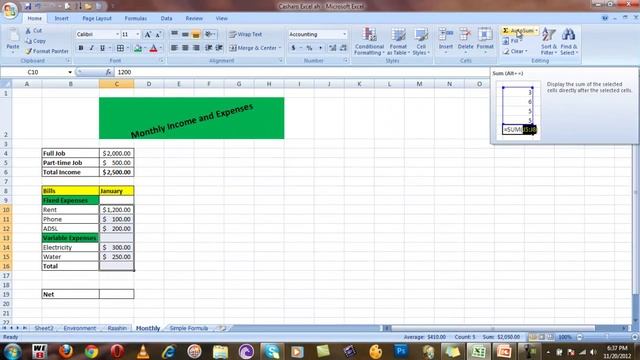Screen dimensions: 640x360
Task: Switch to the Insert ribbon tab
Action: [x=62, y=18]
